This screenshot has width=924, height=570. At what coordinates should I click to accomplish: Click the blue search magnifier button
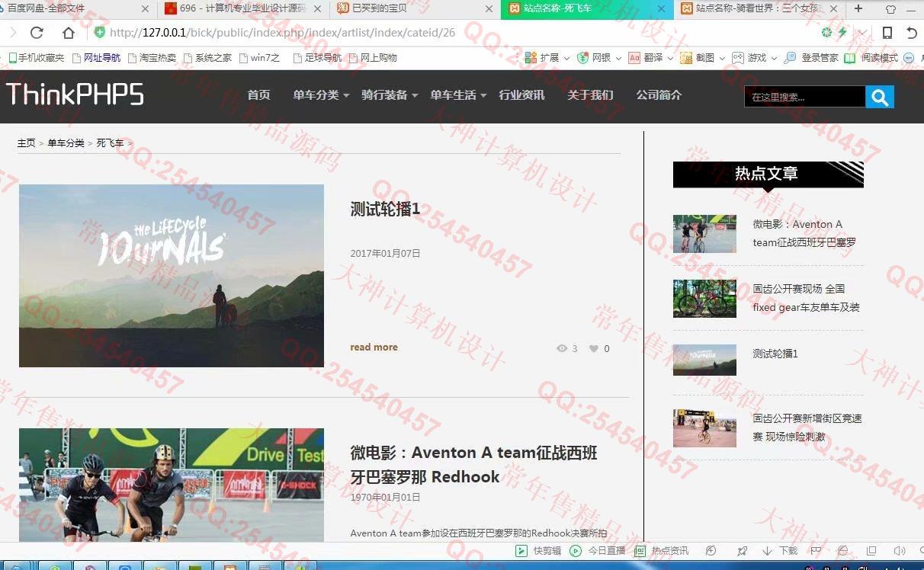[x=880, y=97]
